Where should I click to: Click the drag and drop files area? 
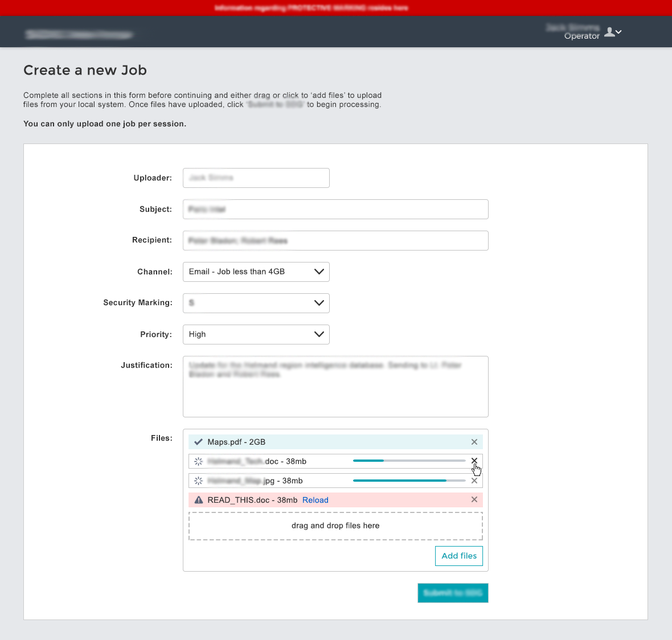pyautogui.click(x=335, y=526)
